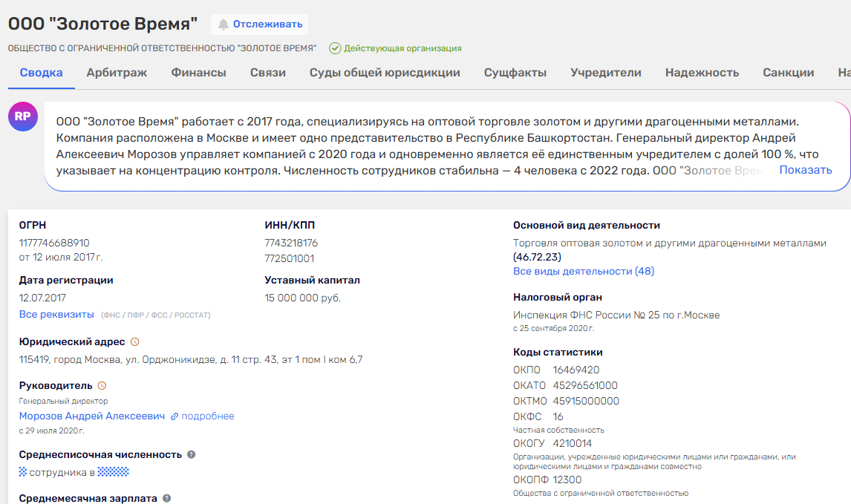This screenshot has width=851, height=504.
Task: Click the ОКПО value 16469420
Action: pos(576,370)
